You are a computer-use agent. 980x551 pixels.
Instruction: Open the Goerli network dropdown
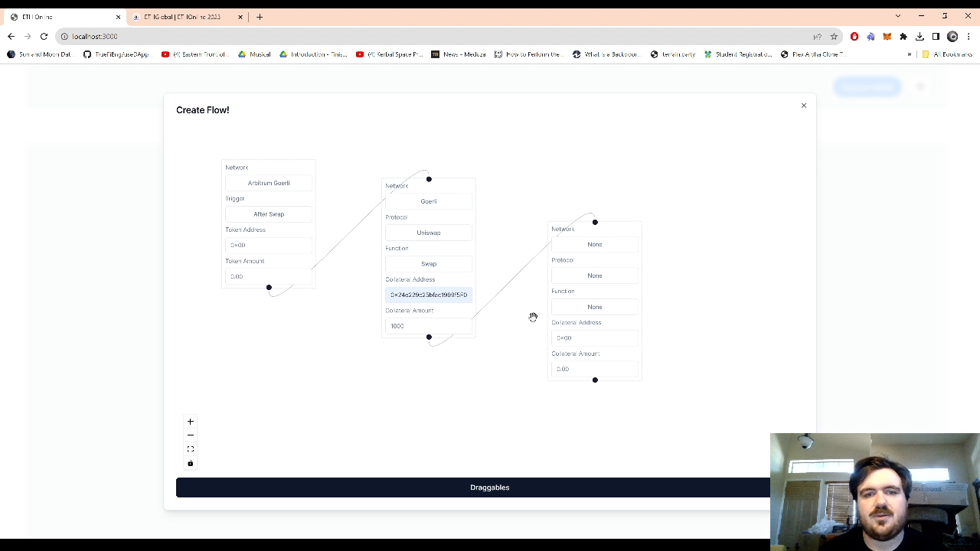click(429, 201)
